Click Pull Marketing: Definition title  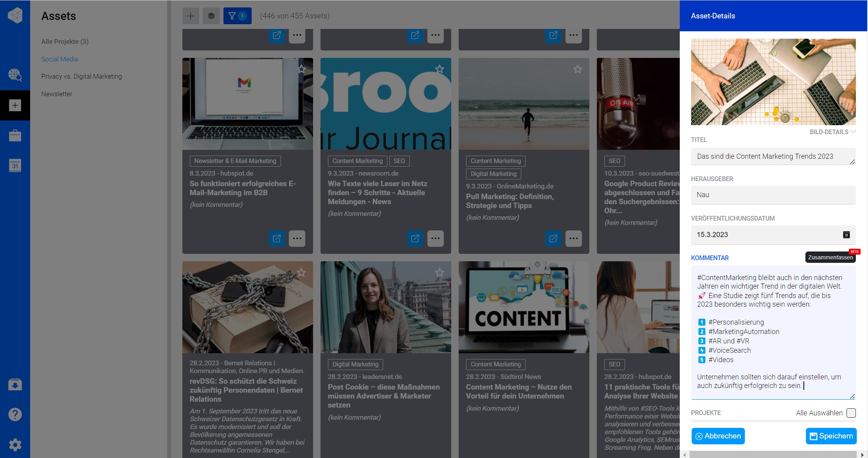[510, 201]
